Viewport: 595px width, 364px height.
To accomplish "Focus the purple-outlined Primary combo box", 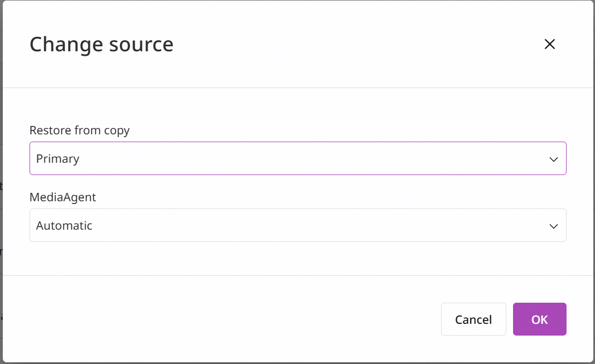I will pos(298,158).
